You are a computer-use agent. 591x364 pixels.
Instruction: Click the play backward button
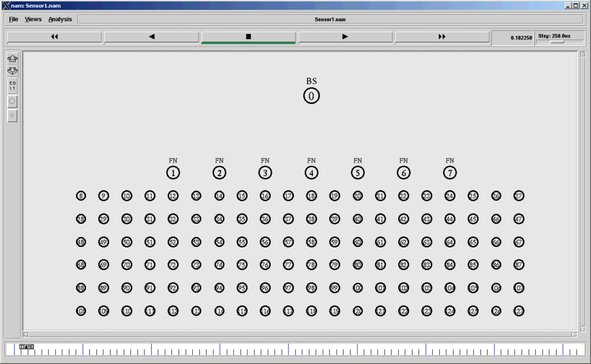pyautogui.click(x=152, y=37)
